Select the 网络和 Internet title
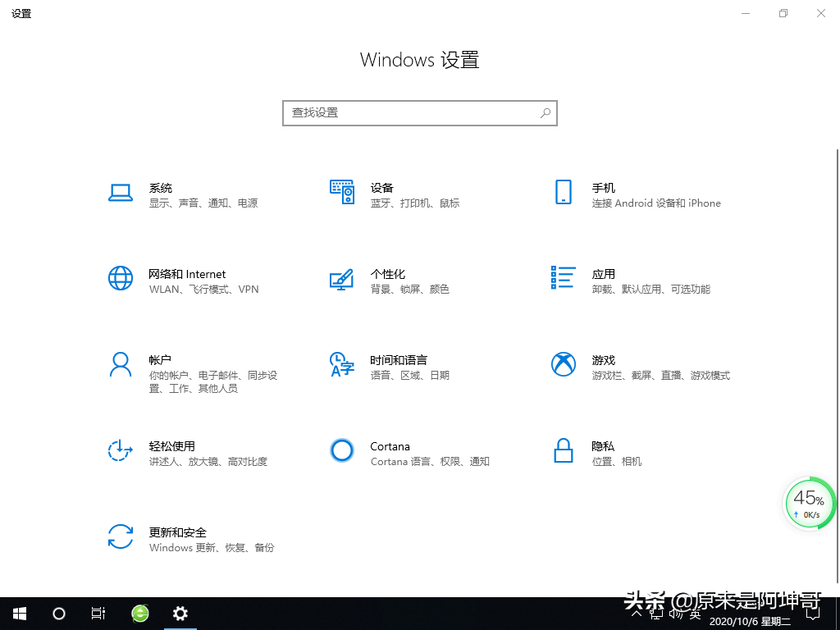 point(187,274)
